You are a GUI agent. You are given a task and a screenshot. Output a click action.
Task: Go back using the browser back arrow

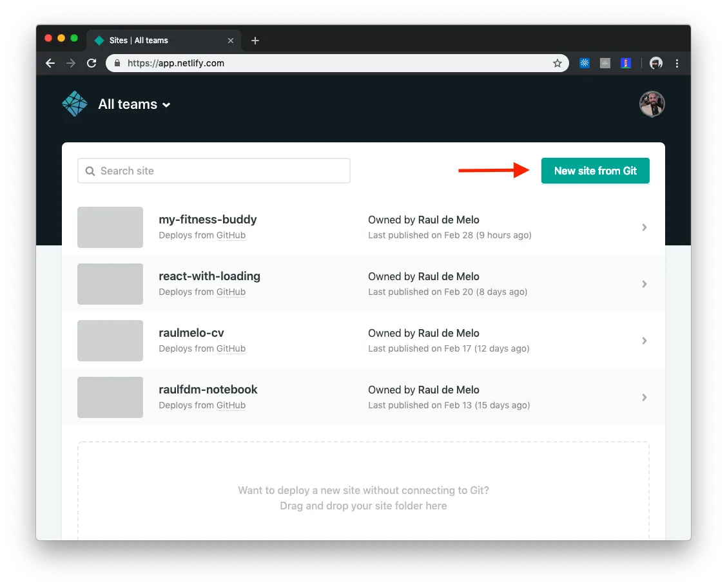pyautogui.click(x=50, y=64)
